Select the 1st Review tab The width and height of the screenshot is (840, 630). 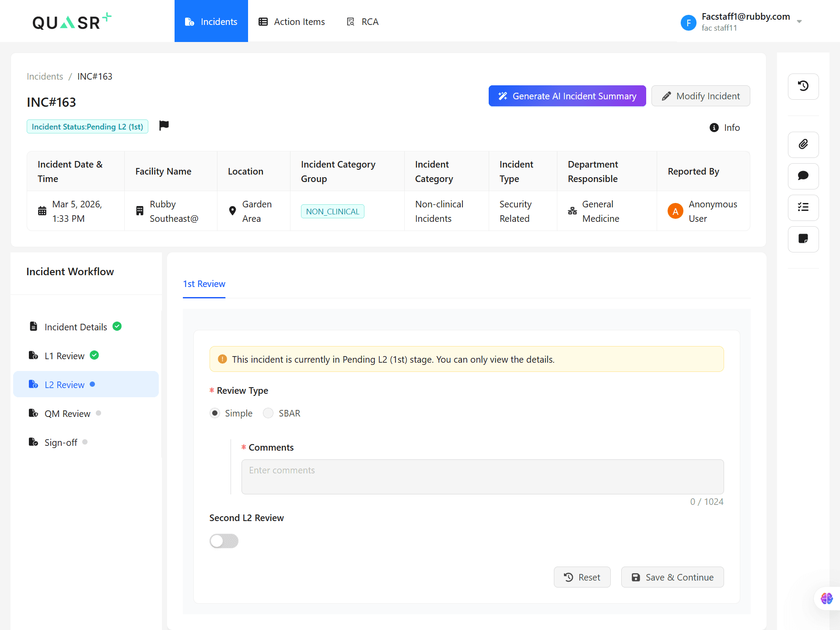[x=204, y=284]
